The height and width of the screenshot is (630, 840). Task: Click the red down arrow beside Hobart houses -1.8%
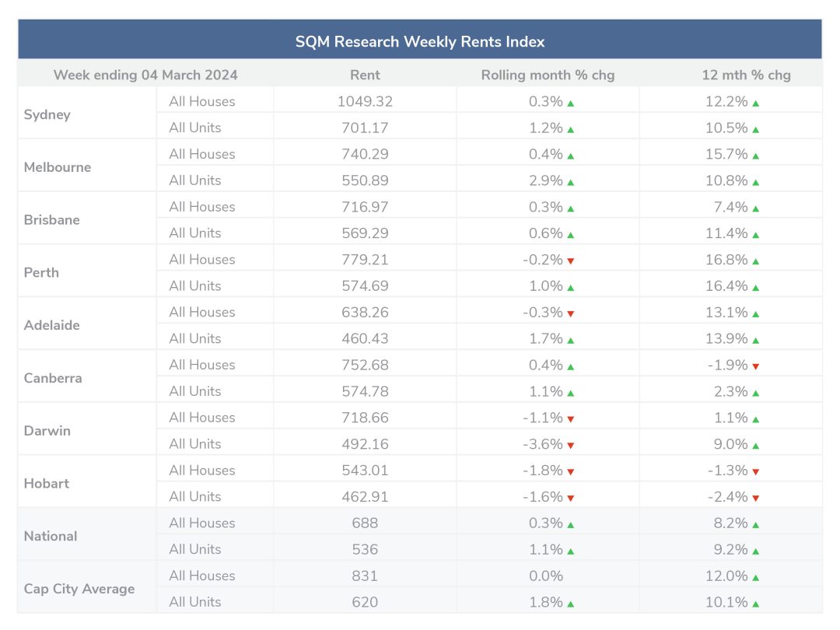click(x=571, y=472)
